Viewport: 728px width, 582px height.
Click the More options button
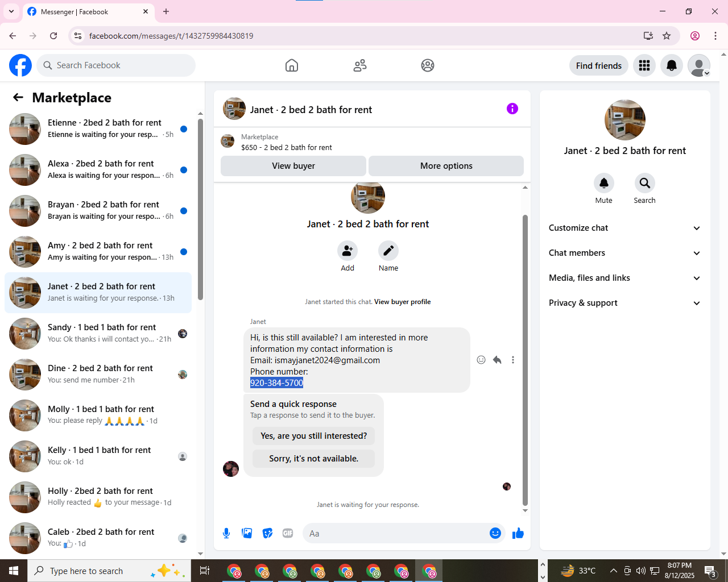tap(446, 166)
